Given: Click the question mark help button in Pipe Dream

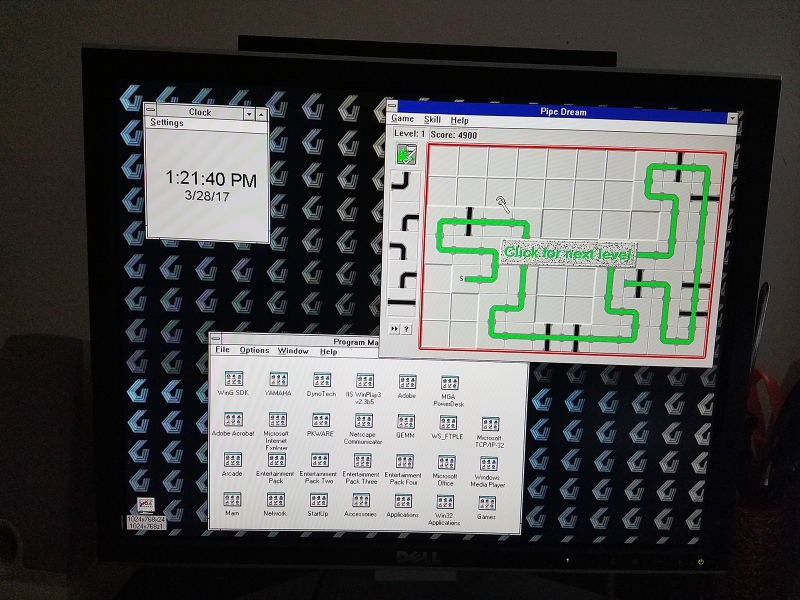Looking at the screenshot, I should coord(406,329).
